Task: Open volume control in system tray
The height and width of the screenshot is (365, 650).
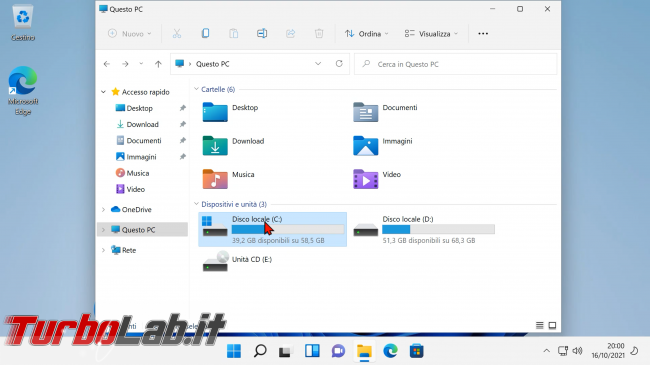Action: 577,351
